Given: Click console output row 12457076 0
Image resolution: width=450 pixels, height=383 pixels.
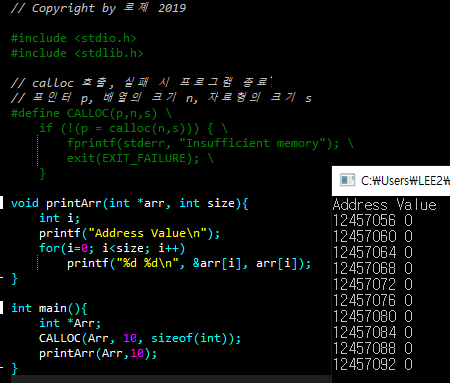Looking at the screenshot, I should (x=373, y=300).
